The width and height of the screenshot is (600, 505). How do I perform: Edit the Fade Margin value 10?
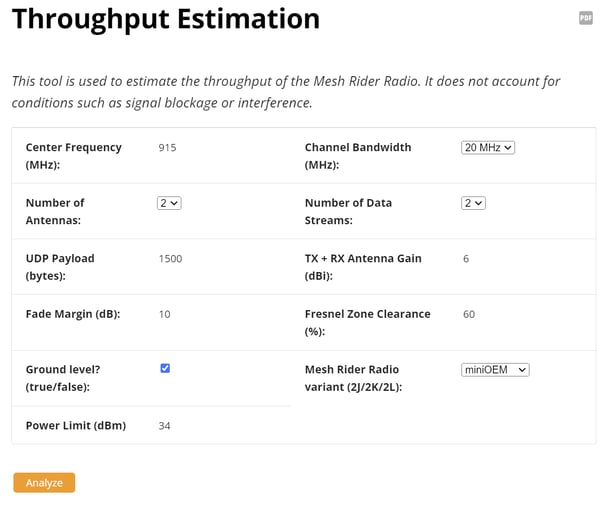165,314
